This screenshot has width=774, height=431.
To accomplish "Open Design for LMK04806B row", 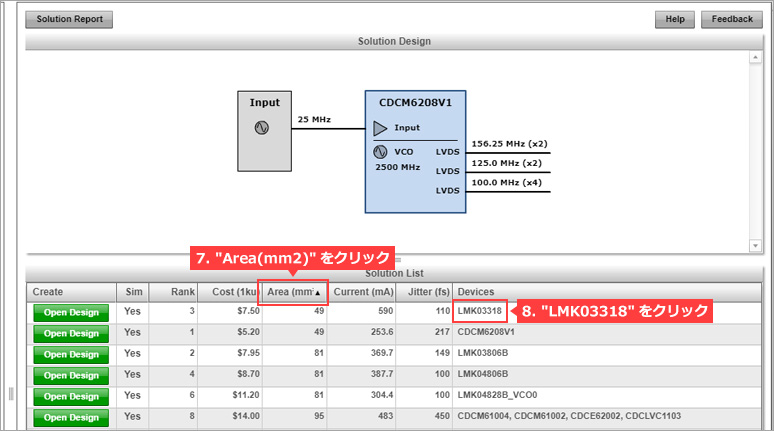I will point(71,376).
